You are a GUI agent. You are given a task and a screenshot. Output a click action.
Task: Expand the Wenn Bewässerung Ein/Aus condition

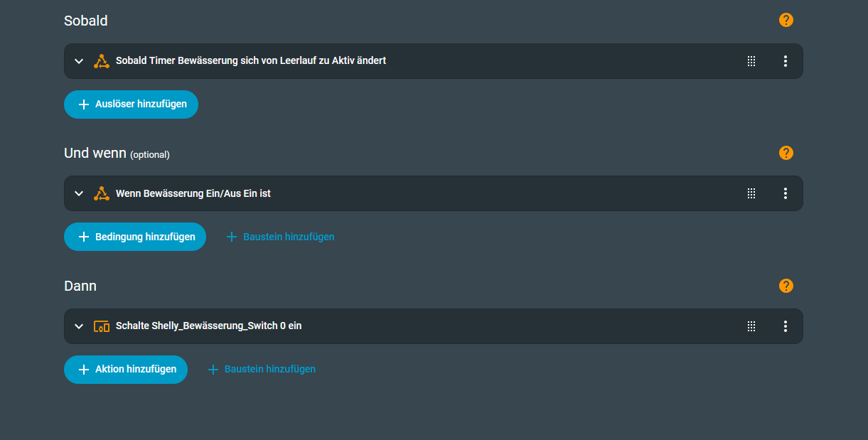click(x=79, y=193)
